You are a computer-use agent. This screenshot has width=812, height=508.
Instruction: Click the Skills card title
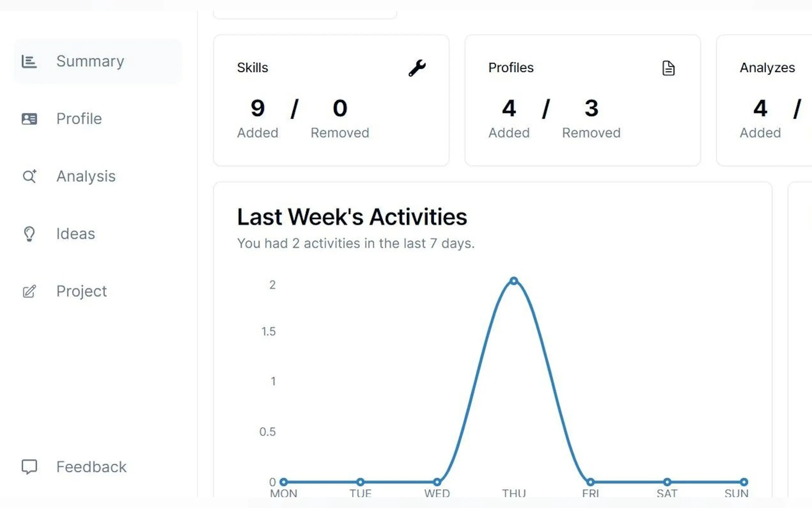(x=253, y=68)
